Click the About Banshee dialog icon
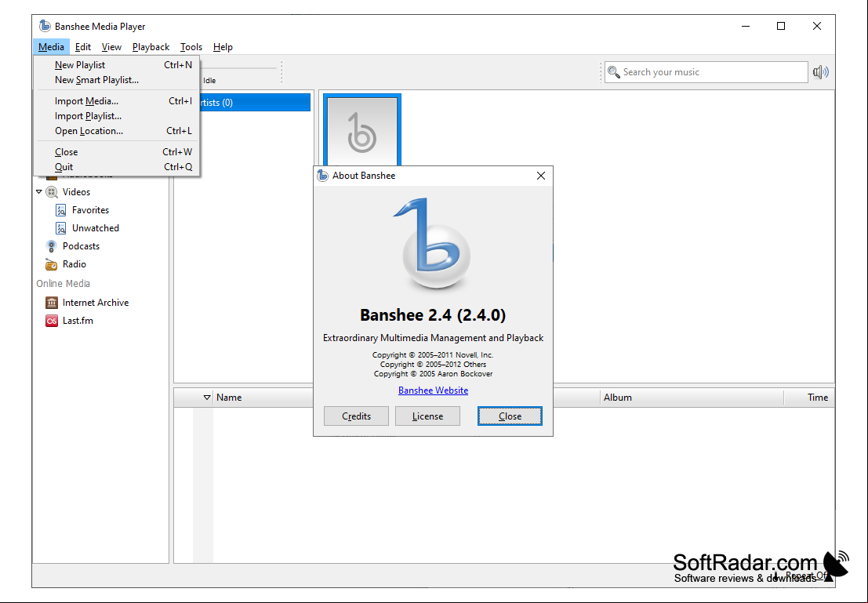 pos(322,176)
